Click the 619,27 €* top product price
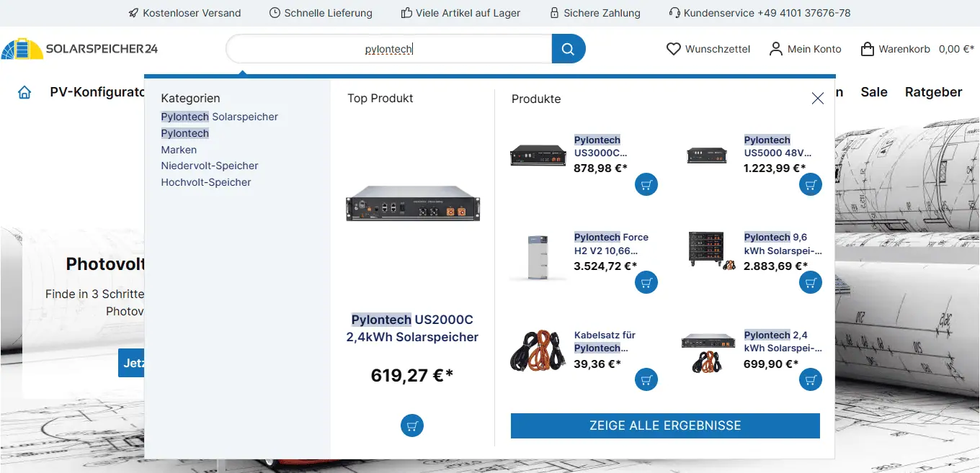The height and width of the screenshot is (473, 980). (412, 375)
